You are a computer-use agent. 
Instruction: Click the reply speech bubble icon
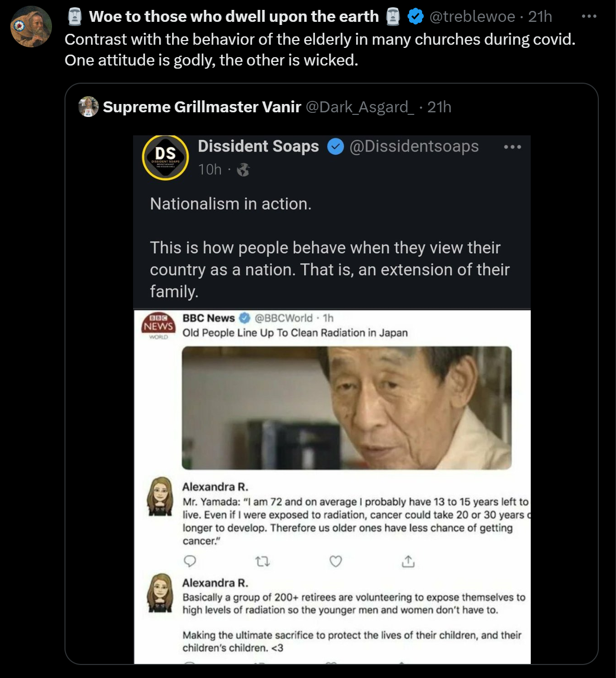coord(190,561)
